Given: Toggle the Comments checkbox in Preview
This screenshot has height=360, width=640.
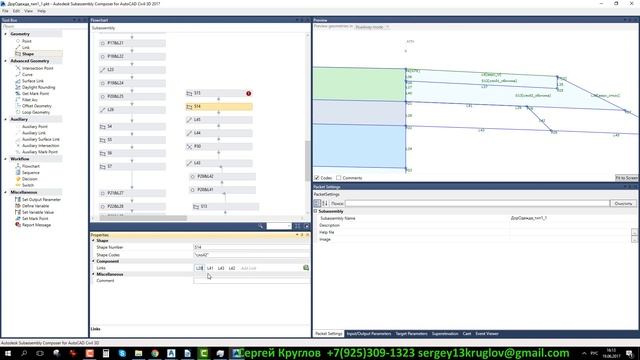Looking at the screenshot, I should (338, 178).
